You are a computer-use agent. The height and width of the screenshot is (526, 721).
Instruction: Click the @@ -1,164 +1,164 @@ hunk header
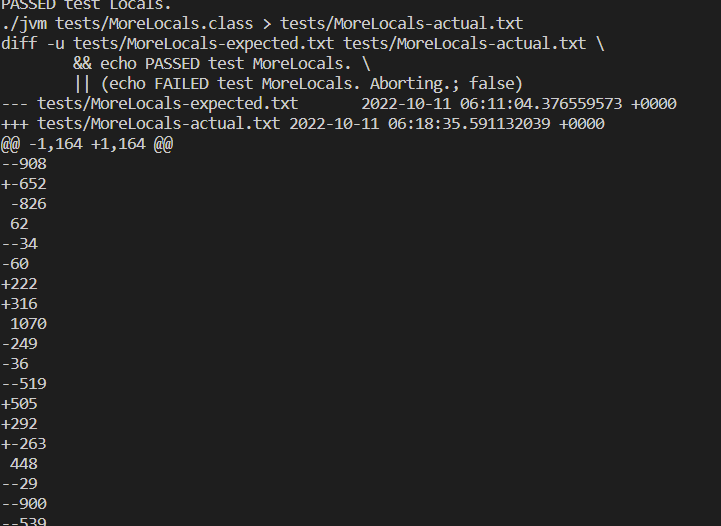click(88, 144)
